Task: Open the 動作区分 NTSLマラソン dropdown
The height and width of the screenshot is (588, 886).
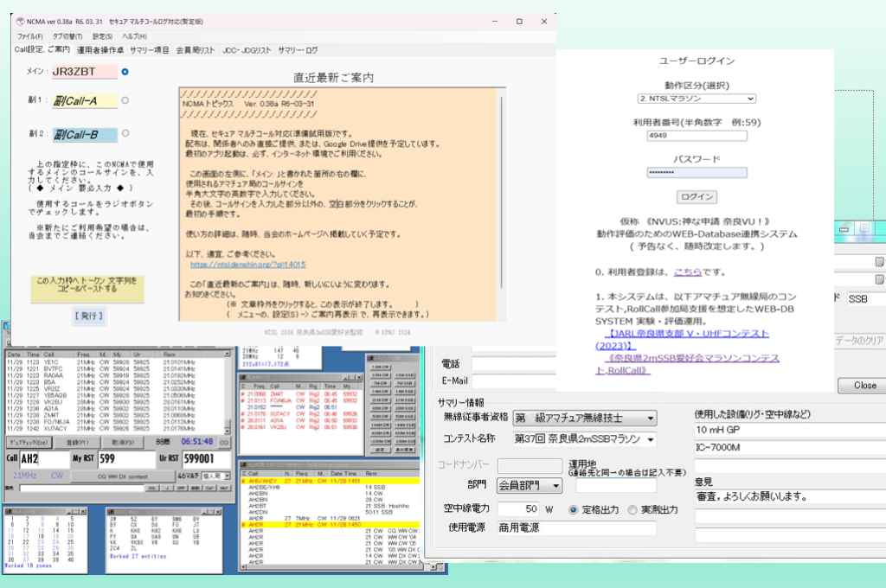Action: [x=697, y=99]
